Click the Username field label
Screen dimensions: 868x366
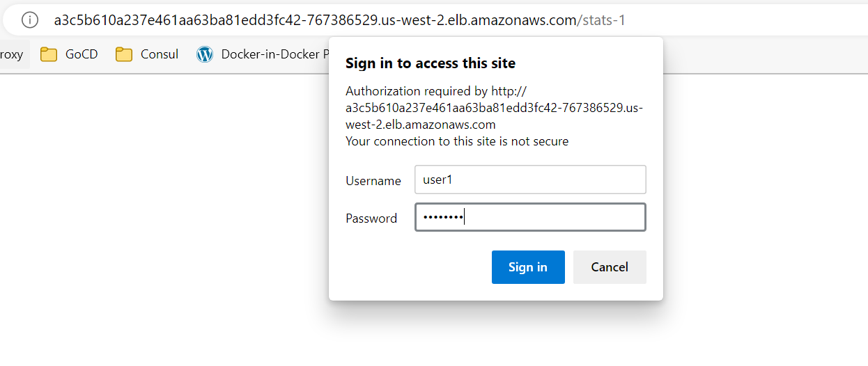373,181
